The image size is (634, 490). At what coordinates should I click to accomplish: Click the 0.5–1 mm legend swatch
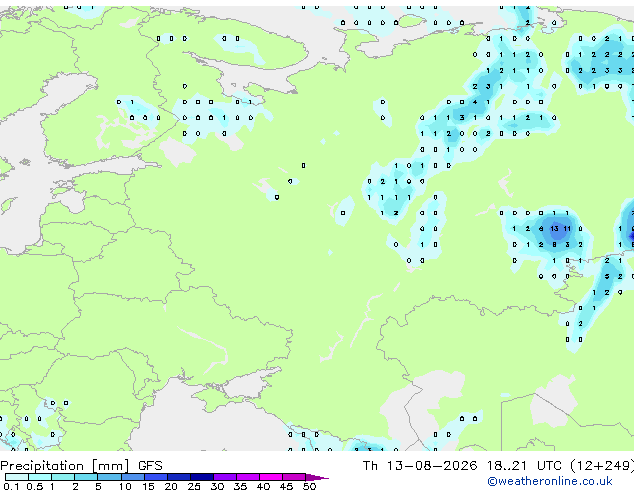pyautogui.click(x=40, y=477)
